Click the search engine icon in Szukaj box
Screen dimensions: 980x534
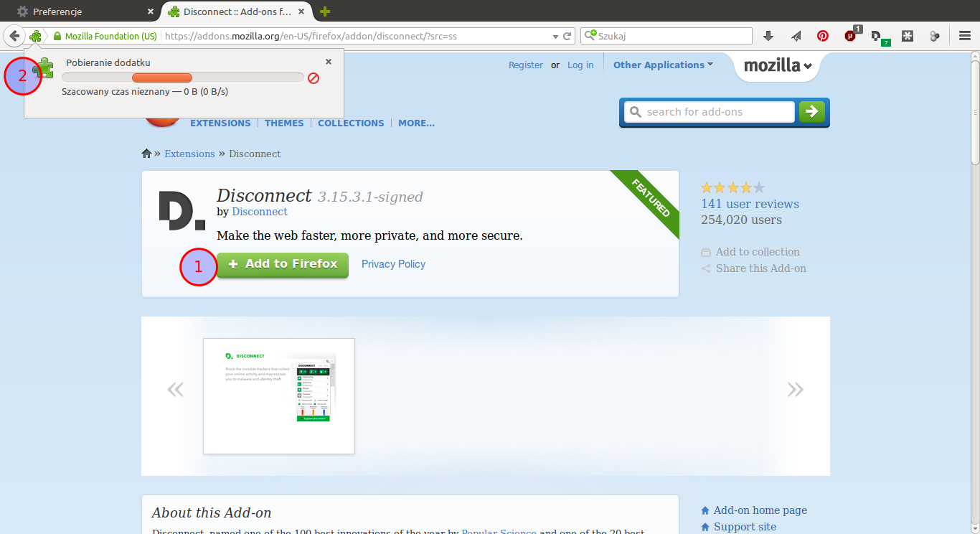[590, 36]
